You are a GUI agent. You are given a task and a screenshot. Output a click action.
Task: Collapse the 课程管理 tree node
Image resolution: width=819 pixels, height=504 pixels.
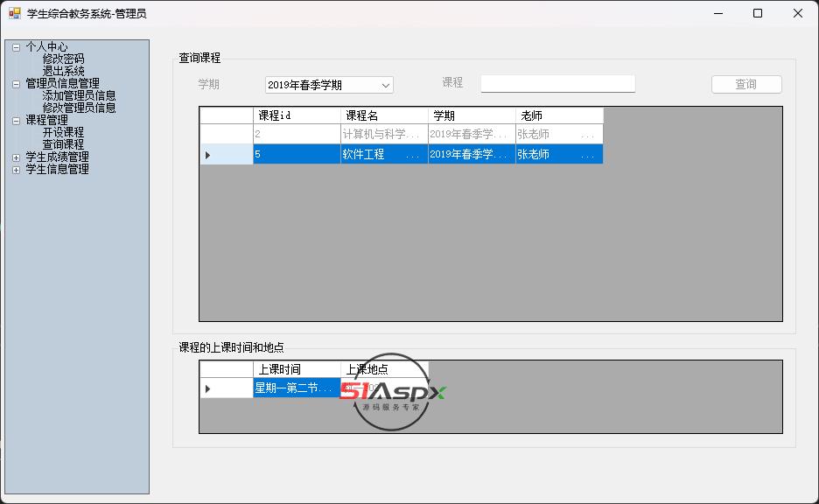point(17,121)
